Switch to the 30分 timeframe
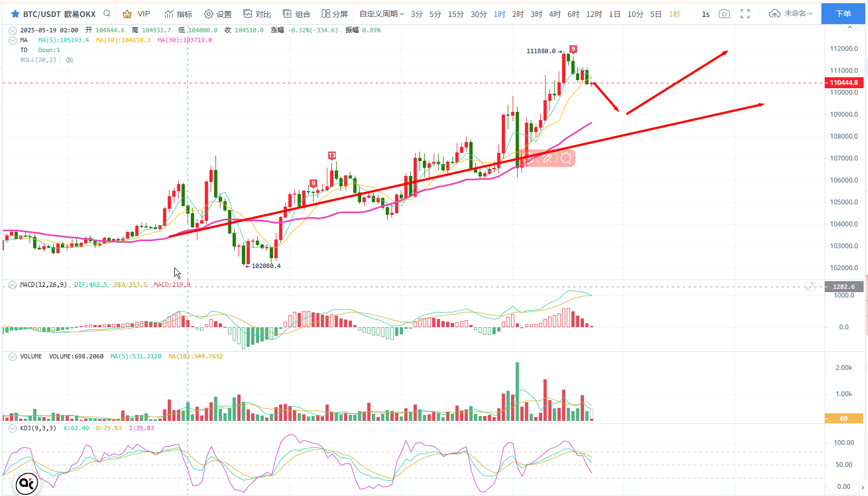The width and height of the screenshot is (868, 496). [x=479, y=14]
